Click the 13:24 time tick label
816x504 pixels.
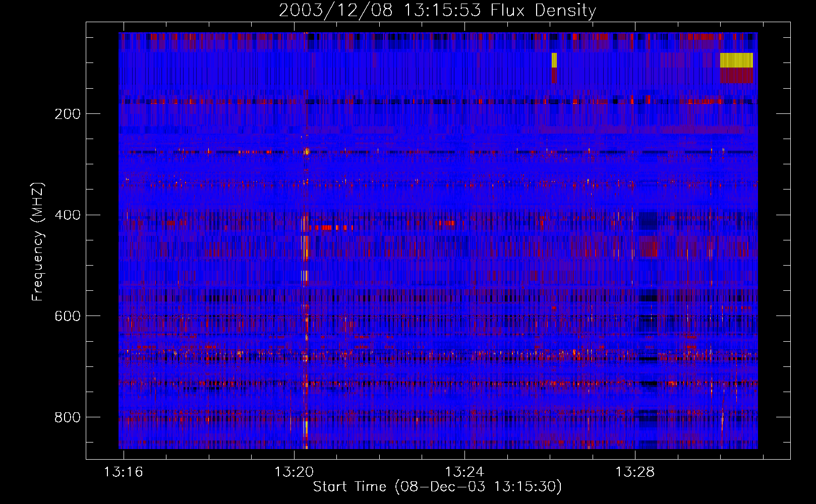point(464,472)
